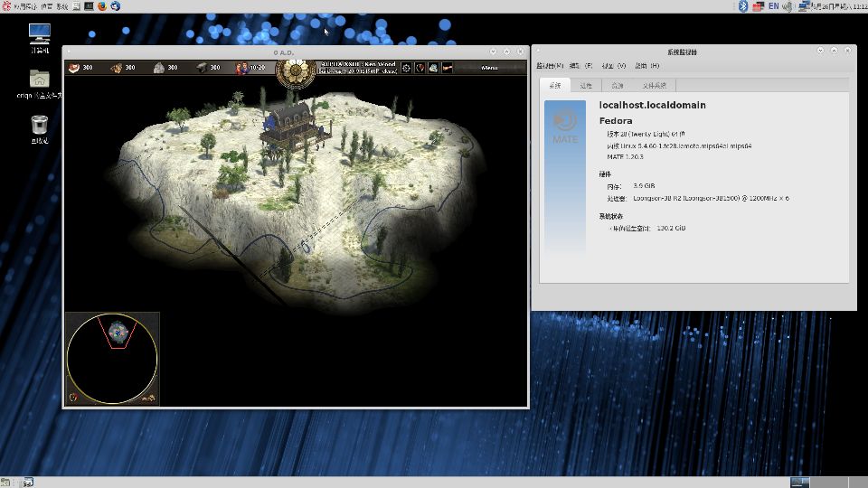
Task: Click the Linux kernel version line
Action: (679, 146)
